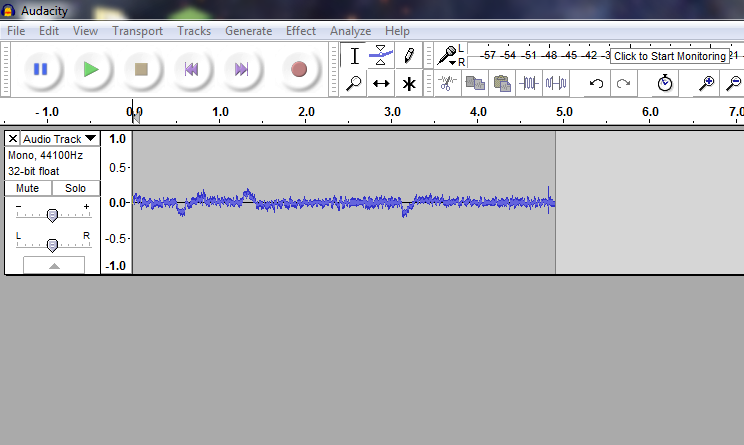
Task: Click the Cut scissors icon
Action: pos(447,83)
